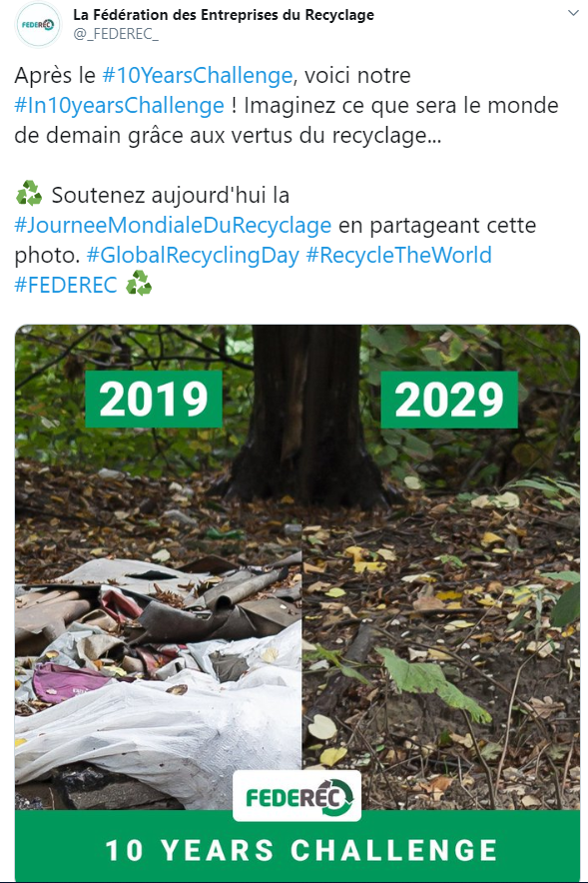The width and height of the screenshot is (588, 883).
Task: Click the tweet text paragraph
Action: tap(287, 180)
